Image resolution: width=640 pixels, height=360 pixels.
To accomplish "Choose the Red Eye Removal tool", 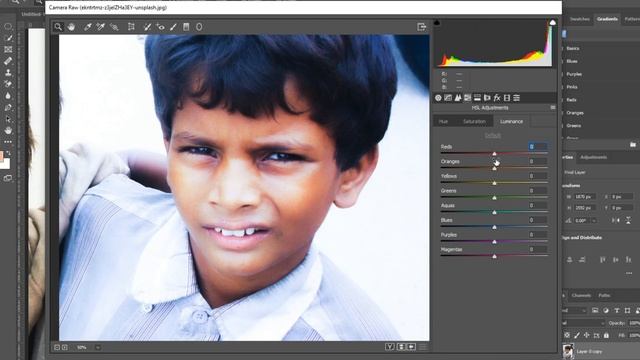I will pyautogui.click(x=160, y=27).
